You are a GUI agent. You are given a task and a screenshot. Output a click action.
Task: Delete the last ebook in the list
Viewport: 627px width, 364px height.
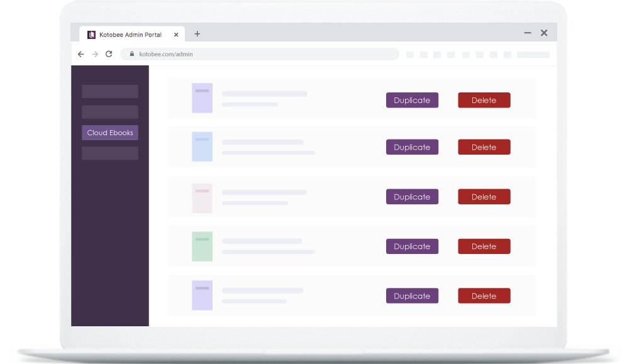484,295
